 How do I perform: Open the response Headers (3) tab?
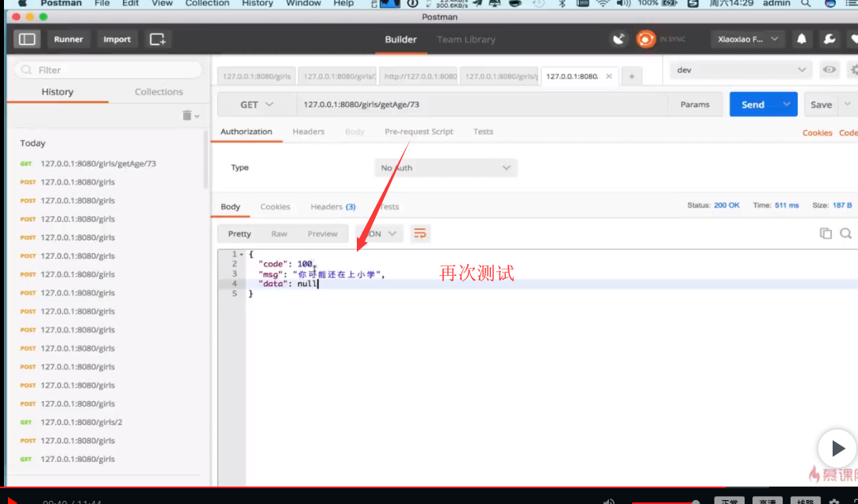333,207
